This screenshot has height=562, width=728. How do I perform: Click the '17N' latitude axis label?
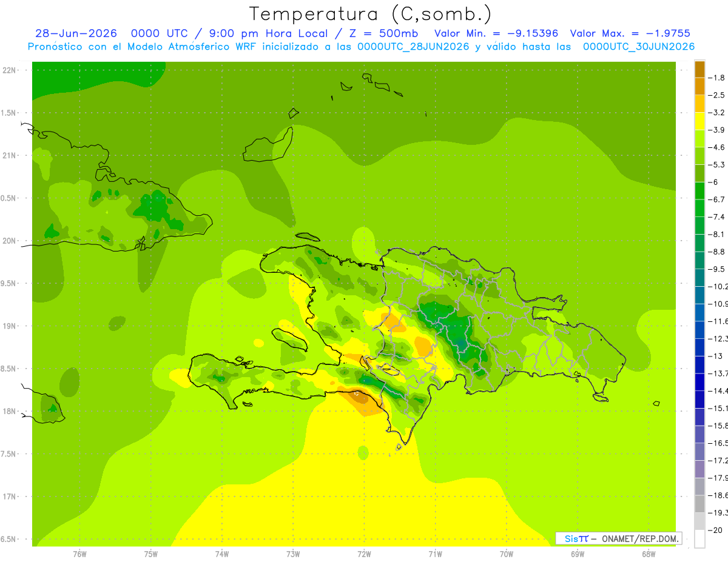[x=9, y=497]
